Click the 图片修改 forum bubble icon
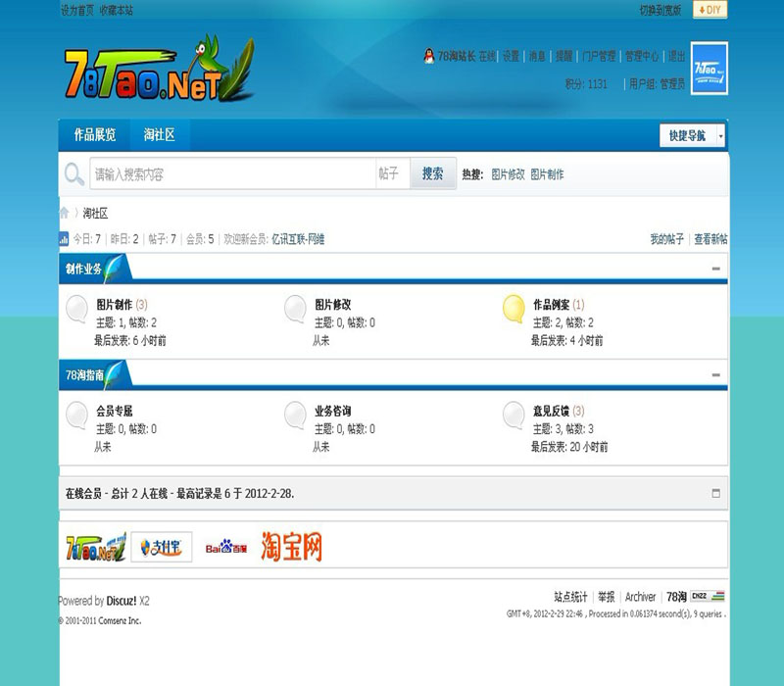The width and height of the screenshot is (784, 686). click(x=295, y=309)
